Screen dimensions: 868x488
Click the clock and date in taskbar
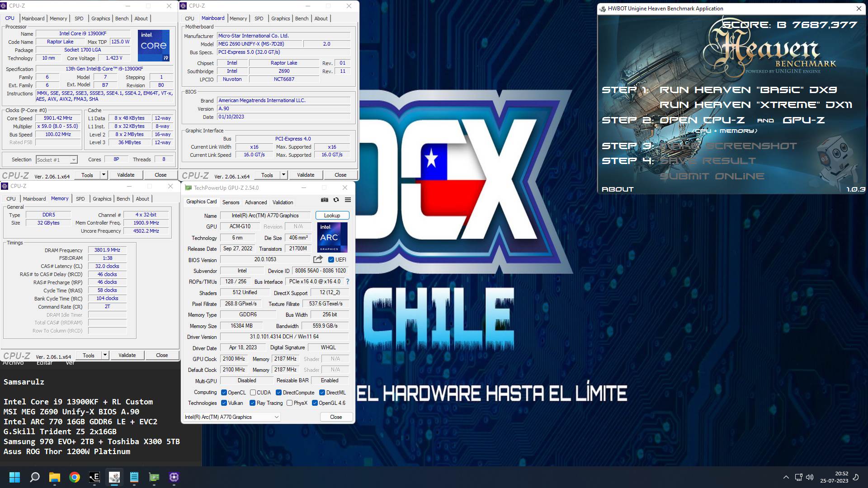click(x=834, y=477)
